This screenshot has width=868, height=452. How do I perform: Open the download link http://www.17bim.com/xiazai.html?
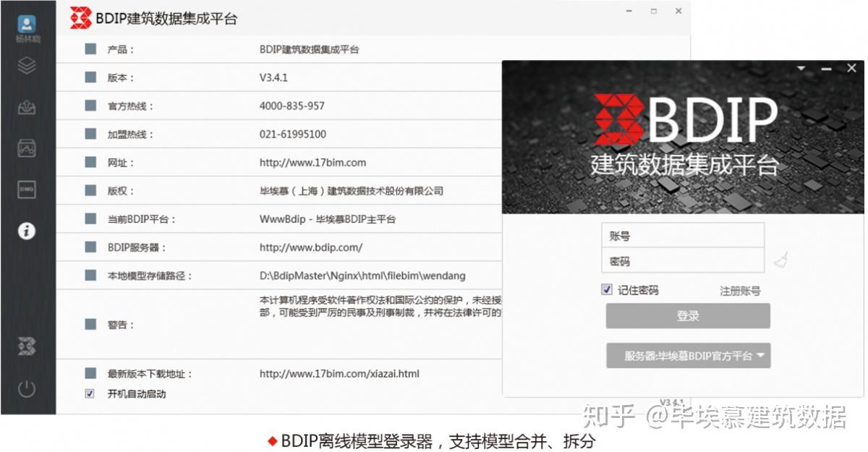tap(339, 374)
